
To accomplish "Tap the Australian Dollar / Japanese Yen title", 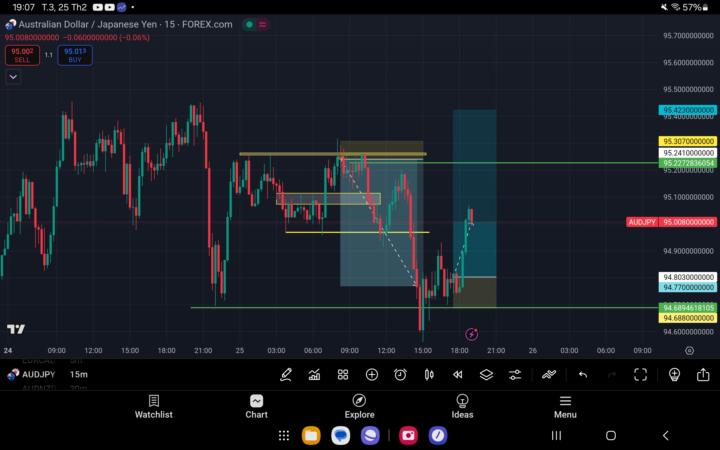I will tap(88, 24).
